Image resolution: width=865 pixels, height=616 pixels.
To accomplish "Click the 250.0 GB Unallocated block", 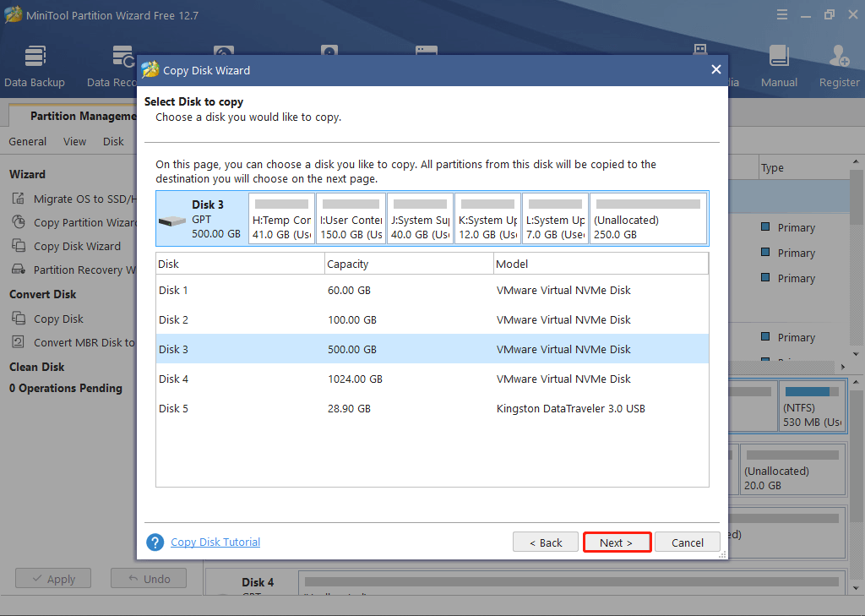I will (x=648, y=219).
